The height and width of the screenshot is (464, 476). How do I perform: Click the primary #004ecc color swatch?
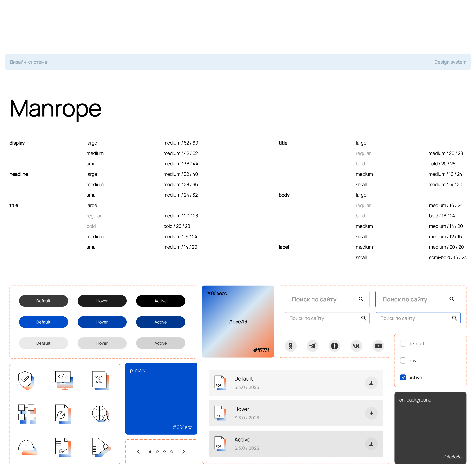(x=161, y=398)
